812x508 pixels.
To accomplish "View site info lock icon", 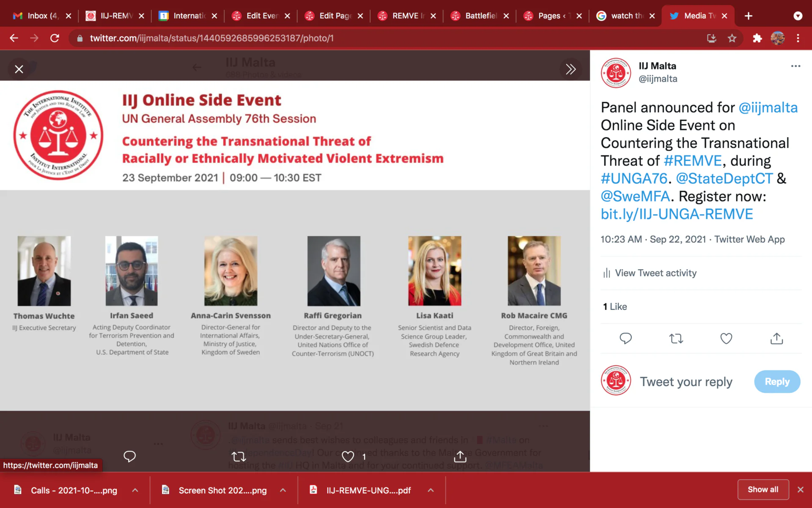I will 80,38.
